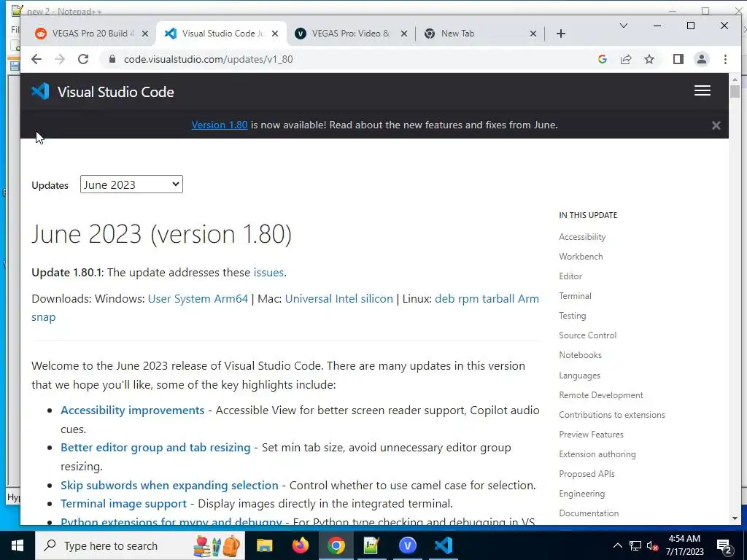The height and width of the screenshot is (560, 747).
Task: Jump to Terminal section in sidebar
Action: tap(575, 296)
